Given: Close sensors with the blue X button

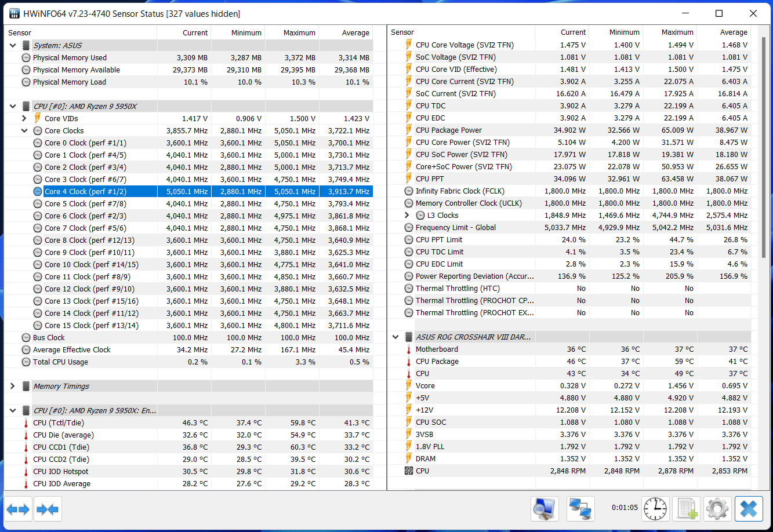Looking at the screenshot, I should tap(749, 509).
